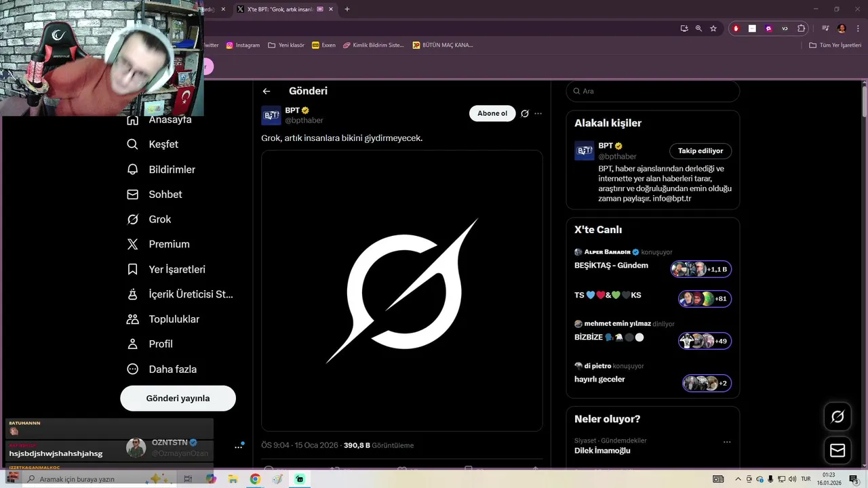Open the red hand adblock extension
The width and height of the screenshot is (868, 488).
click(x=736, y=28)
